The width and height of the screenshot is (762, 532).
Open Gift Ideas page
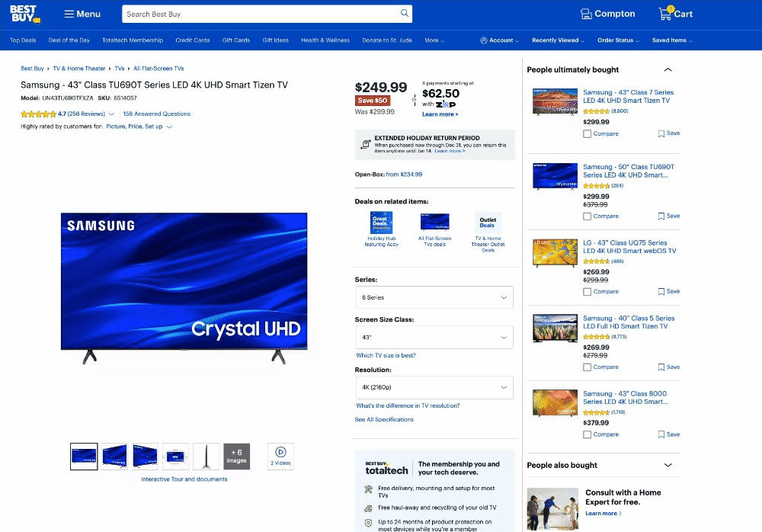click(276, 40)
